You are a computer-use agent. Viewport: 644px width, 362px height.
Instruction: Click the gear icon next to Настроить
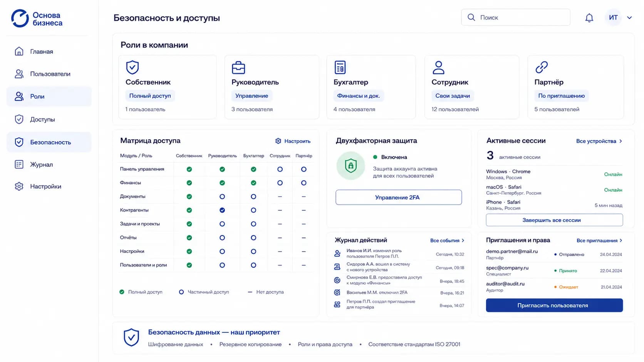(278, 141)
